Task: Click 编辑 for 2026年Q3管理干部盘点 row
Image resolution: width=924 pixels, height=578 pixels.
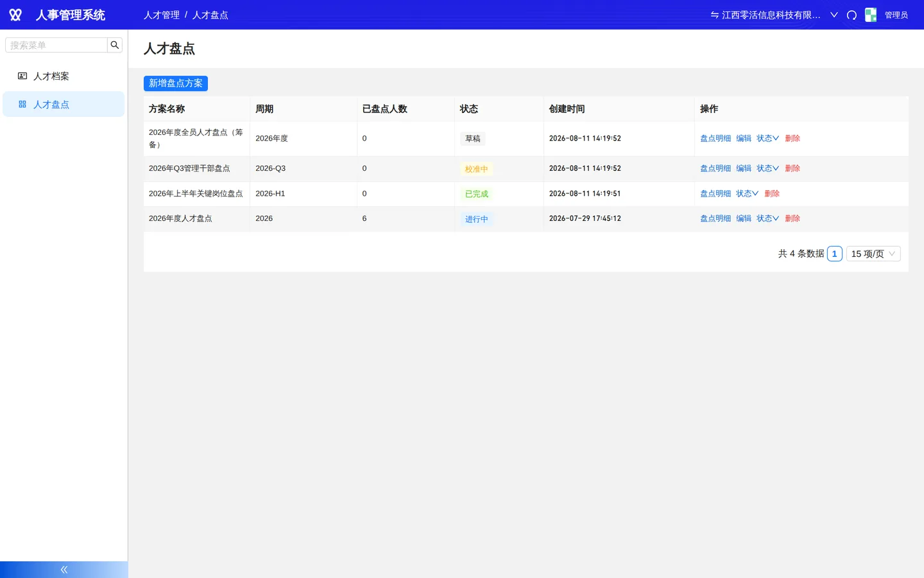Action: point(744,168)
